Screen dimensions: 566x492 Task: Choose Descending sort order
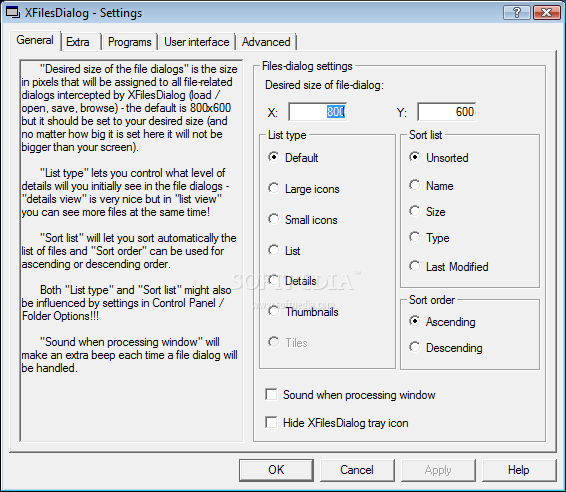point(446,347)
